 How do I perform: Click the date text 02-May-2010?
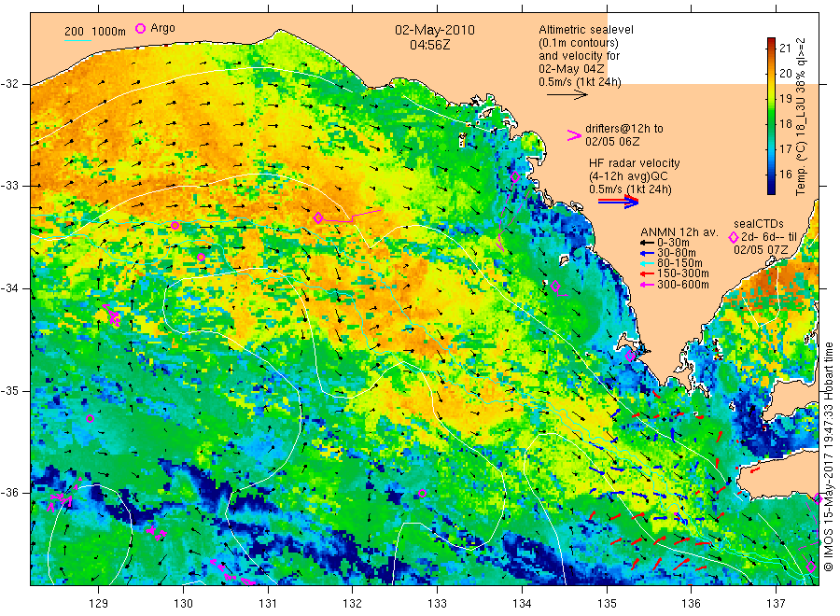[435, 30]
